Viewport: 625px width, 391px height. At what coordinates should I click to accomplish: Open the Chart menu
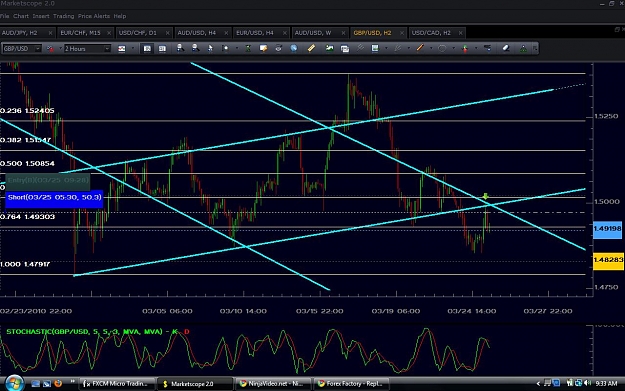coord(21,16)
